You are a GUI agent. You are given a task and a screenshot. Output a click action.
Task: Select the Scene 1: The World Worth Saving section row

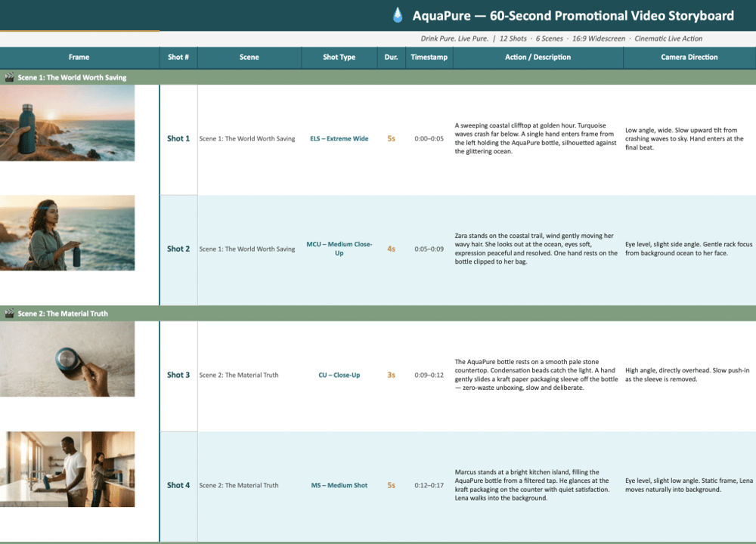click(x=378, y=78)
